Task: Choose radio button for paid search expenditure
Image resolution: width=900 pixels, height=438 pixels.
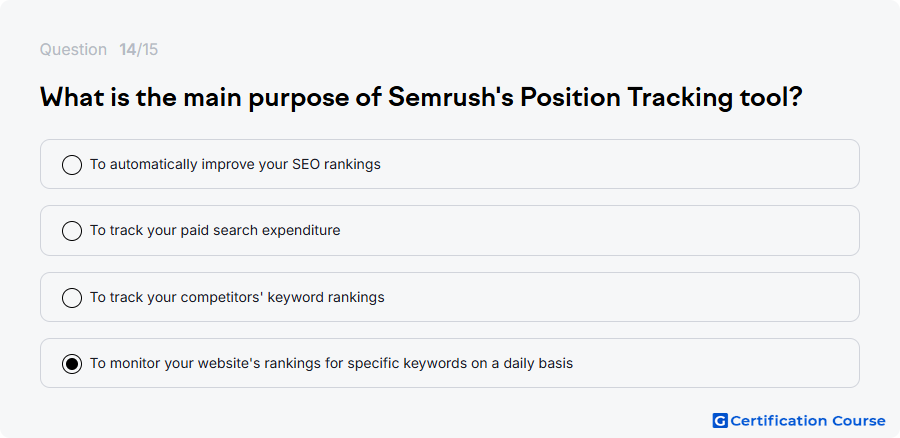Action: click(x=72, y=231)
